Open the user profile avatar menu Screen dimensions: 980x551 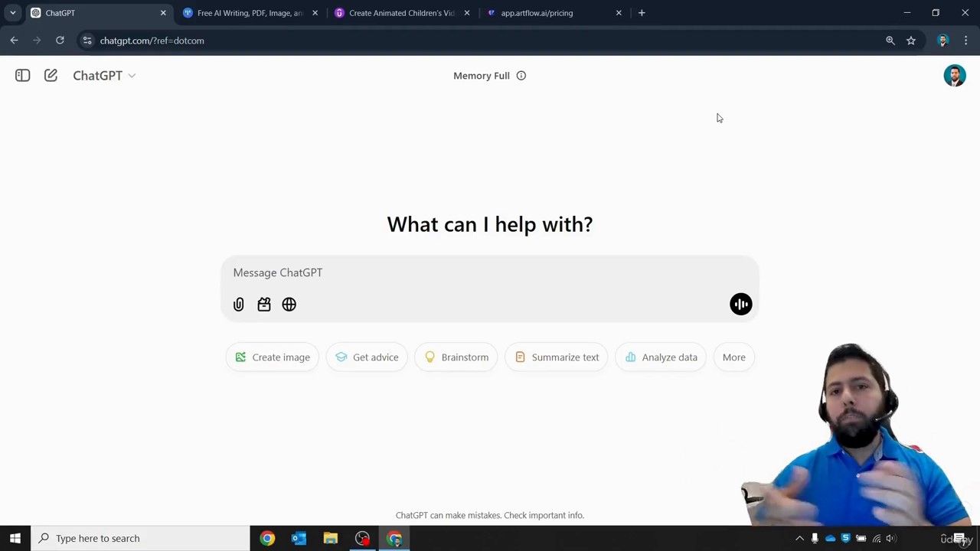955,75
